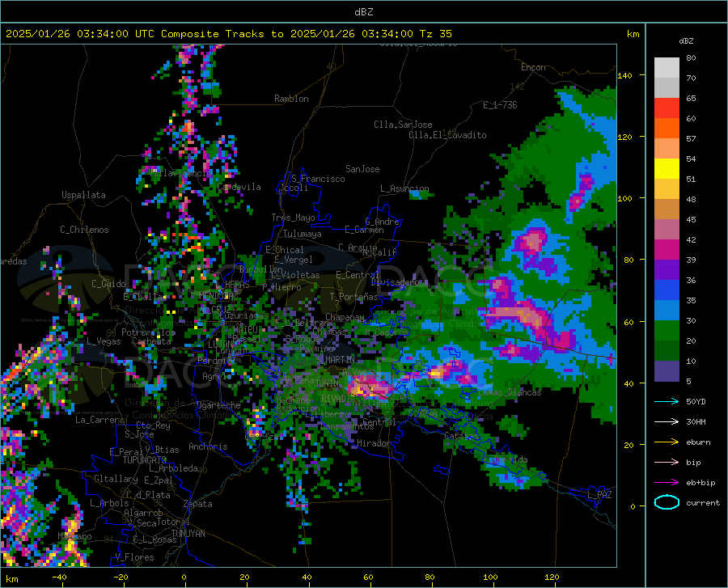Click the 'Tz 35' threshold text

pyautogui.click(x=435, y=34)
